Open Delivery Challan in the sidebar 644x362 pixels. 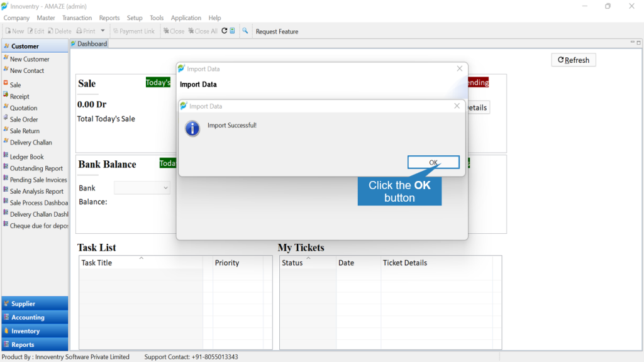(31, 143)
